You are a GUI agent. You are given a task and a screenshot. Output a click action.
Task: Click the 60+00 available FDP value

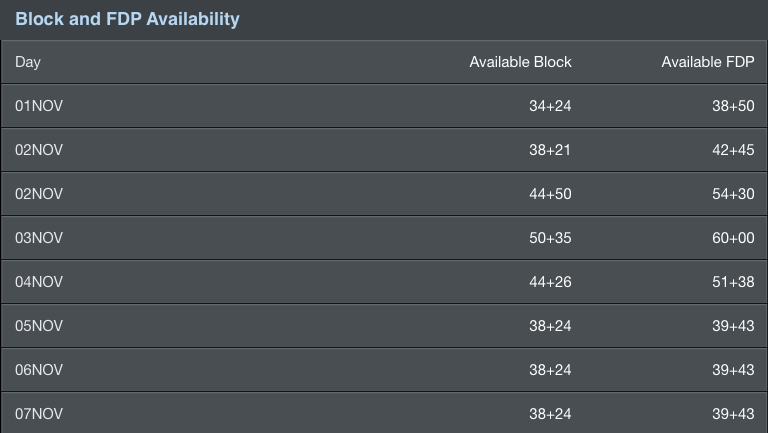[733, 238]
